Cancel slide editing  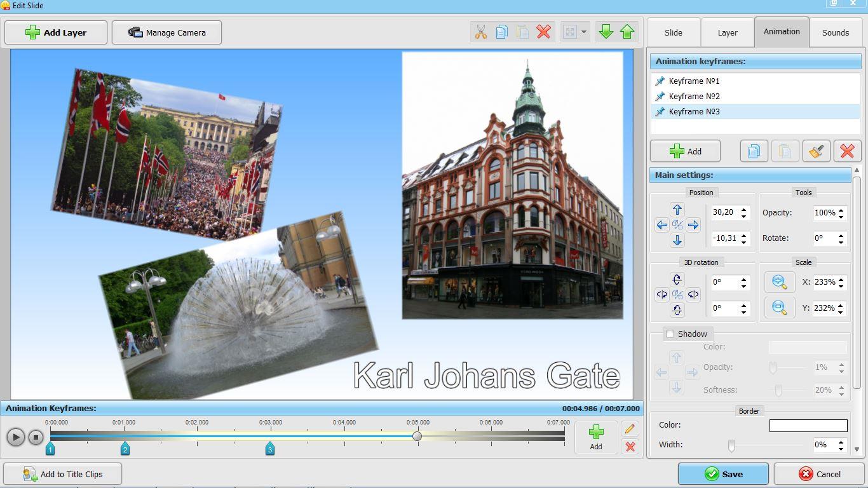click(x=819, y=474)
